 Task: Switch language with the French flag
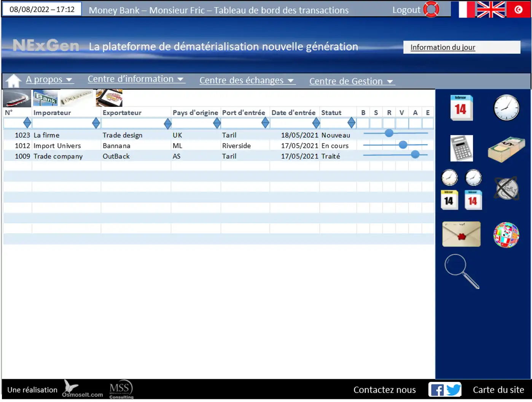[x=463, y=10]
